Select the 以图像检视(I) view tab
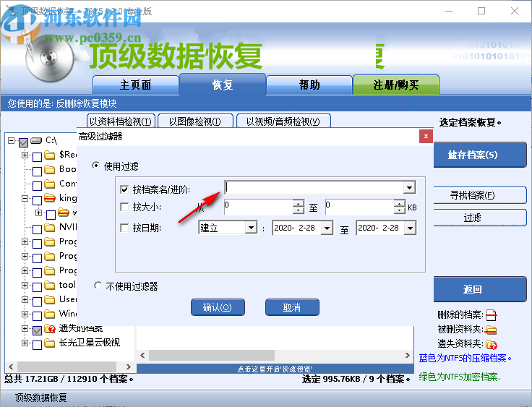 pyautogui.click(x=195, y=121)
